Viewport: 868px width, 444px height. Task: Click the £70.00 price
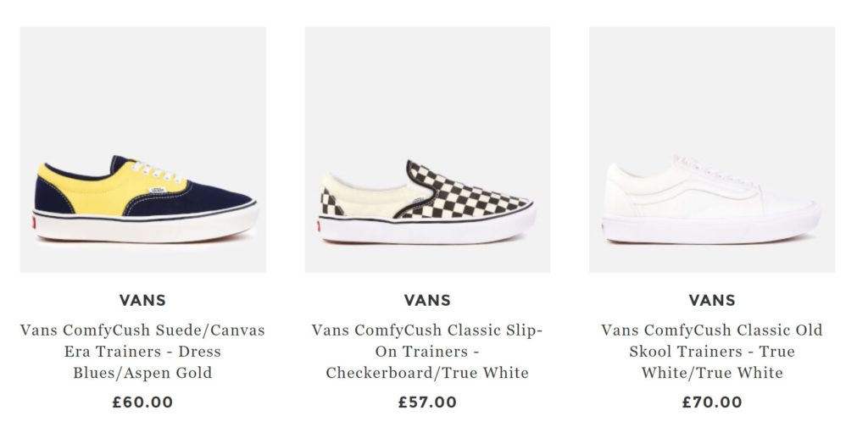pyautogui.click(x=712, y=402)
